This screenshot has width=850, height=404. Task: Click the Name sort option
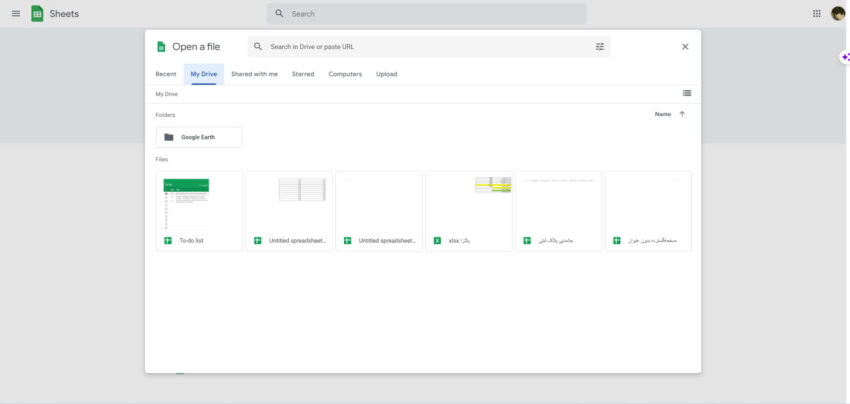[x=662, y=114]
